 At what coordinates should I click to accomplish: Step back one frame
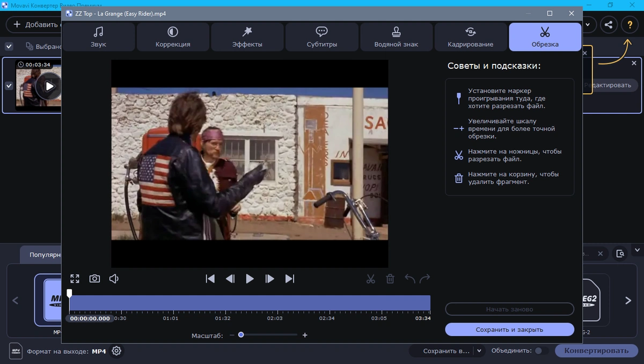pos(230,279)
